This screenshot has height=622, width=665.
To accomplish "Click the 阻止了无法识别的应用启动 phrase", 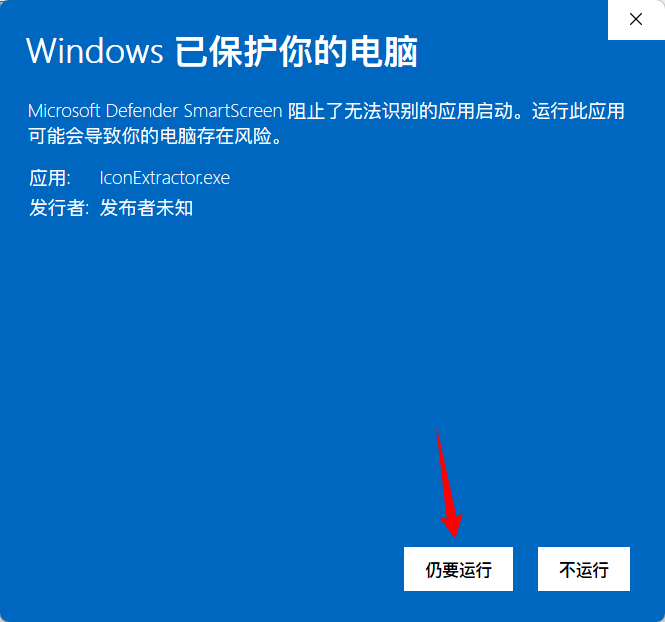I will click(400, 111).
